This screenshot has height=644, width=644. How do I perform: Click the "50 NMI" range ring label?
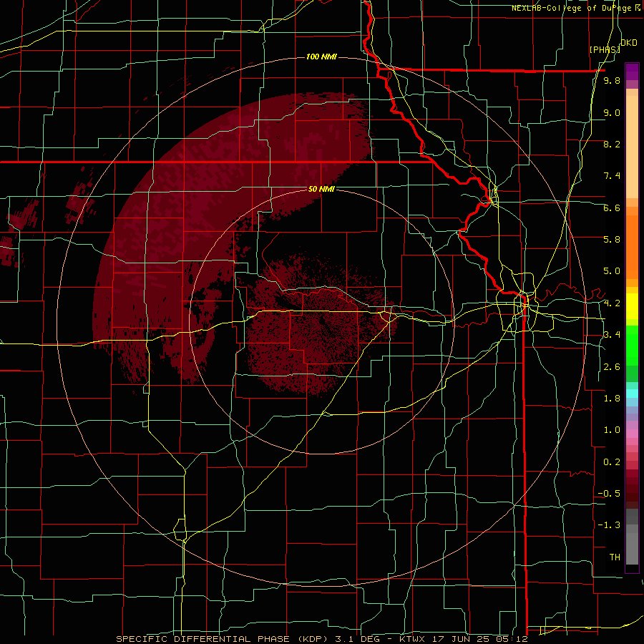coord(321,189)
